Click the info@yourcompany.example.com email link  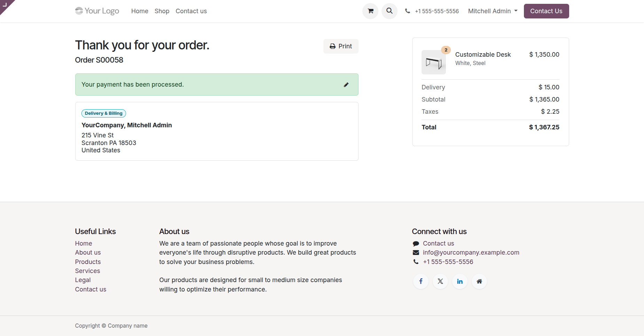coord(471,253)
